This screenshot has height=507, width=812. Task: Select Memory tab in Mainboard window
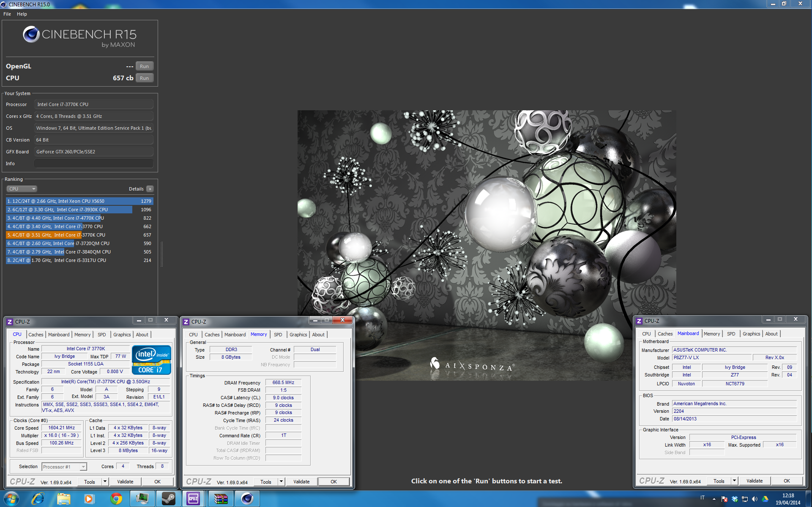712,334
